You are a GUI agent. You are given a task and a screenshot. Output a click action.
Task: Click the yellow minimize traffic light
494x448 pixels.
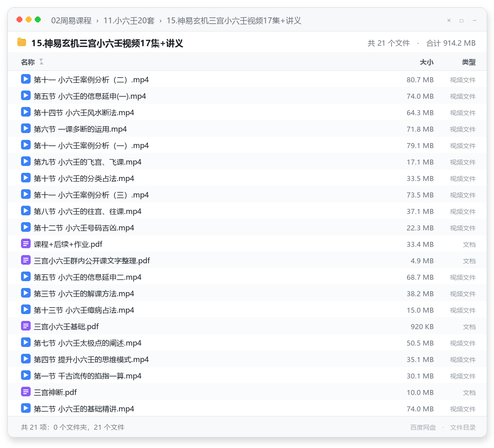(x=29, y=20)
